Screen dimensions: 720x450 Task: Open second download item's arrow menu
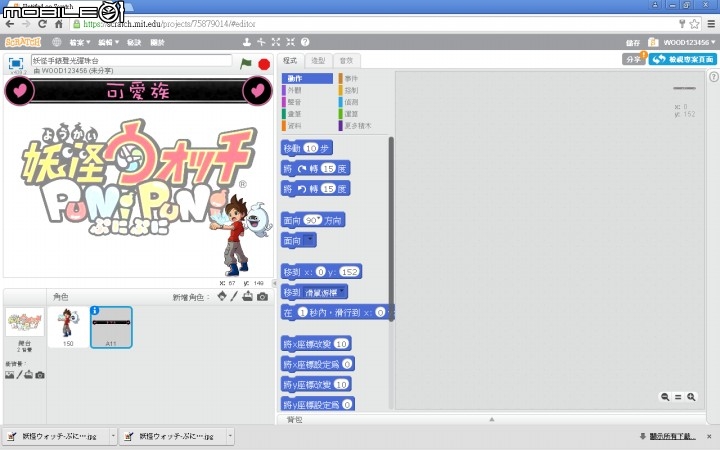[230, 436]
